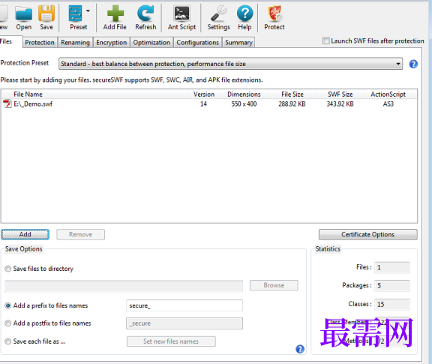Open the Protection Preset dropdown

coord(230,64)
